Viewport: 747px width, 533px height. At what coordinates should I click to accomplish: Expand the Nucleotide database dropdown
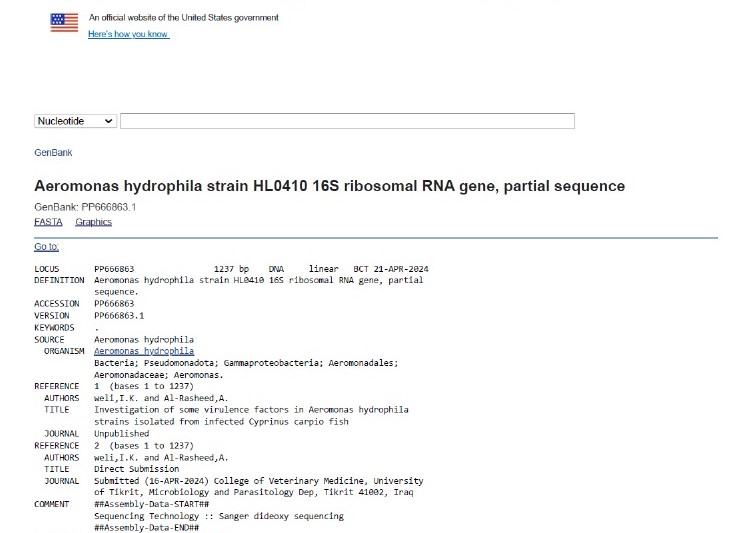(x=76, y=121)
